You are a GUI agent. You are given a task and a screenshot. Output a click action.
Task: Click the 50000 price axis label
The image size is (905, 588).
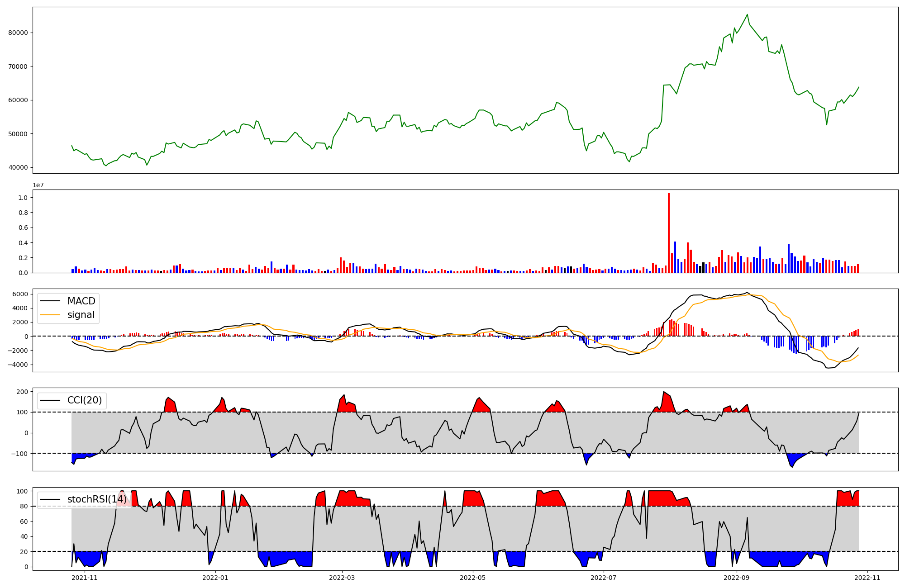[18, 134]
